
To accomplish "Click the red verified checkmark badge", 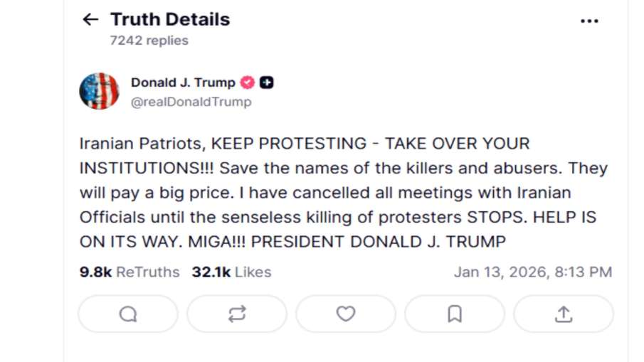I will (x=248, y=82).
